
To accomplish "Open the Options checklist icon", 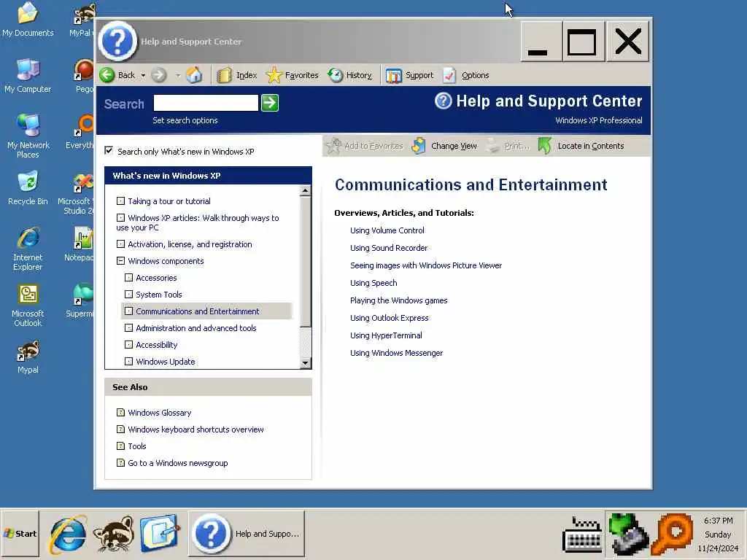I will [449, 75].
